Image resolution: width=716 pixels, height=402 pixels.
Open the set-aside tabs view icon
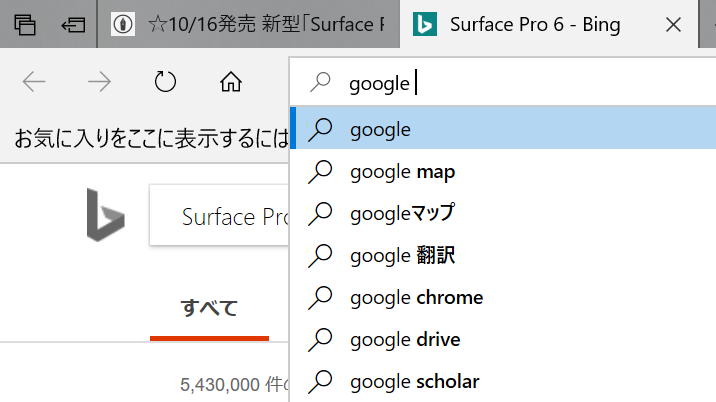pos(25,25)
